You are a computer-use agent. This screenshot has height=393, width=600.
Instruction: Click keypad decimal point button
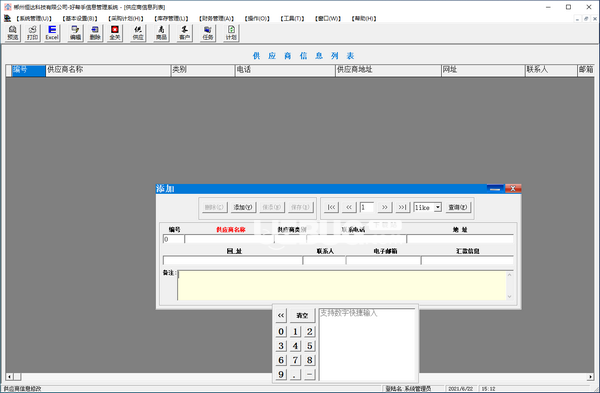(295, 374)
